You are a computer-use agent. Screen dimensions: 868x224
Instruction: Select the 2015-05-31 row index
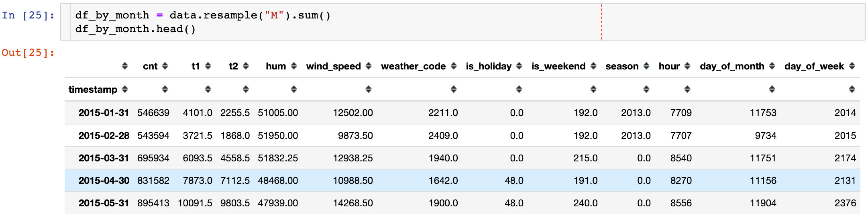click(x=104, y=203)
